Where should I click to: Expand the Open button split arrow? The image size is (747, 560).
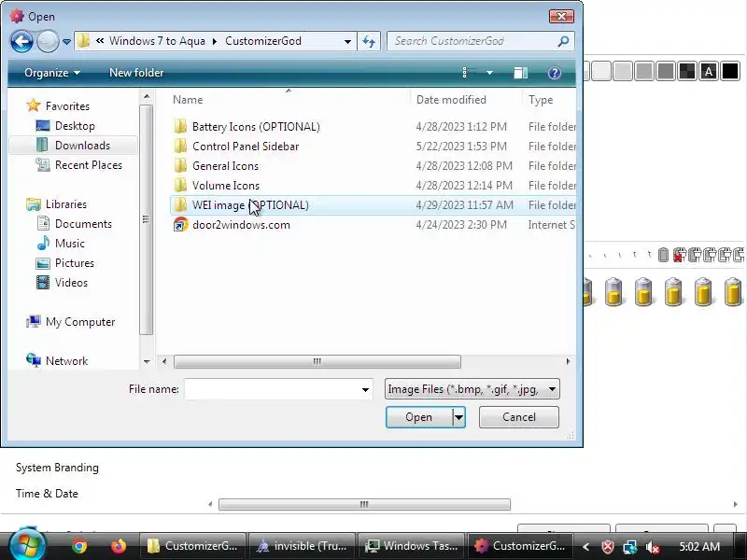coord(458,417)
